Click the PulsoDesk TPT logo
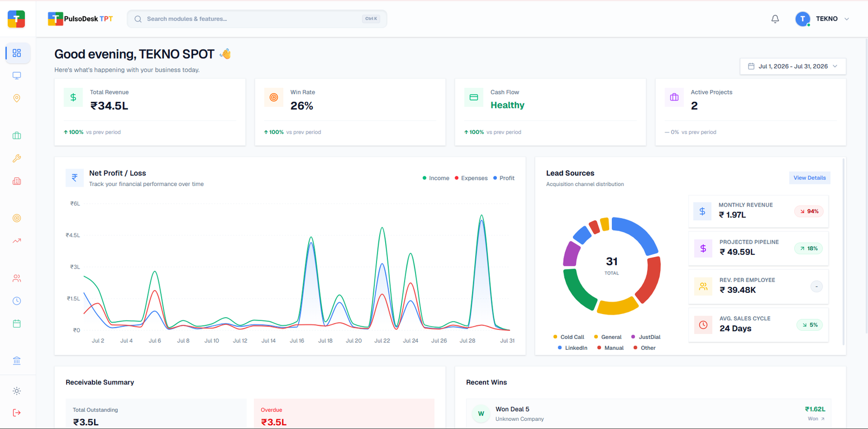The width and height of the screenshot is (868, 429). pos(80,19)
